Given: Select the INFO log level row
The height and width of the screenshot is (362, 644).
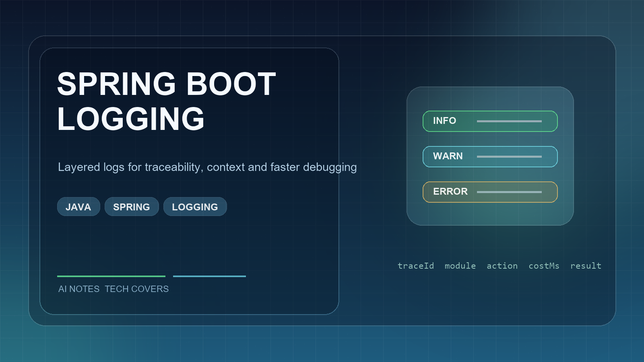Looking at the screenshot, I should pos(490,121).
